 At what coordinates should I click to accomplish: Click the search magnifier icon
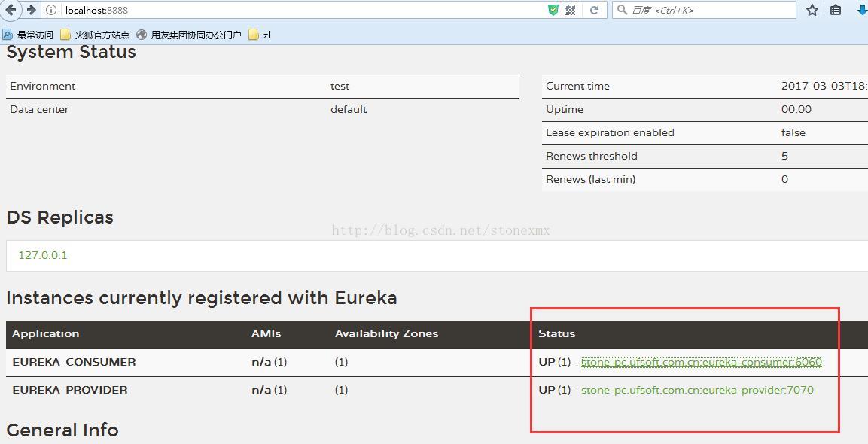click(x=622, y=10)
